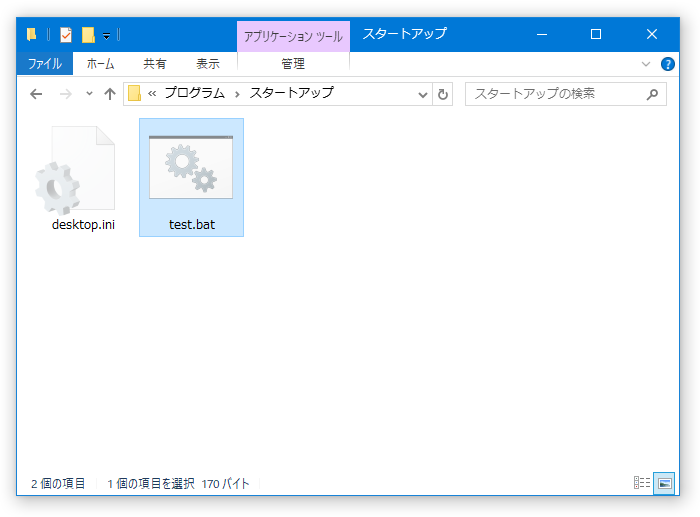Close the スタートアップ window
This screenshot has width=700, height=517.
click(x=652, y=34)
